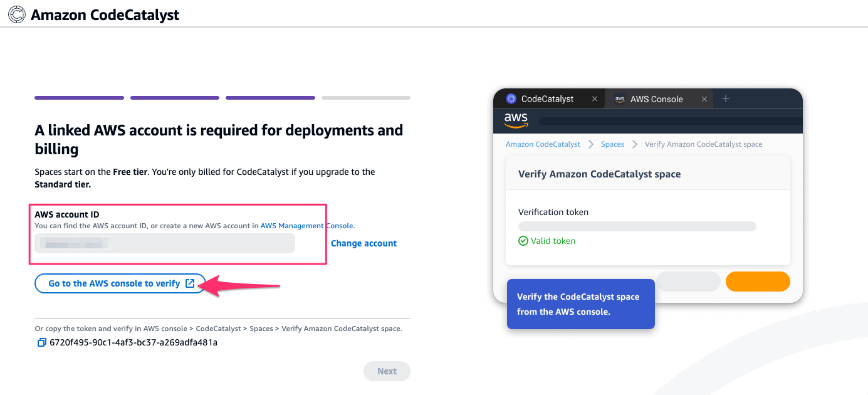Click the Verify the CodeCatalyst space tooltip

tap(580, 304)
